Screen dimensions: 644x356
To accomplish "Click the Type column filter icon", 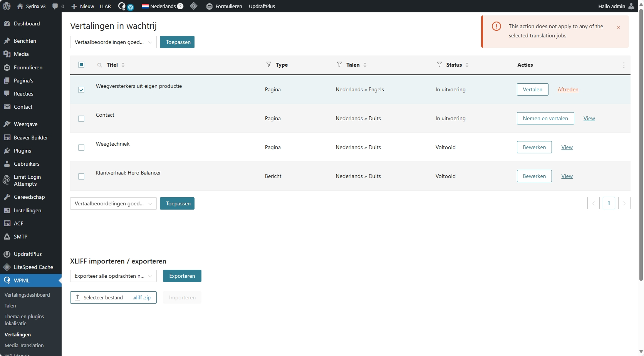I will click(269, 64).
